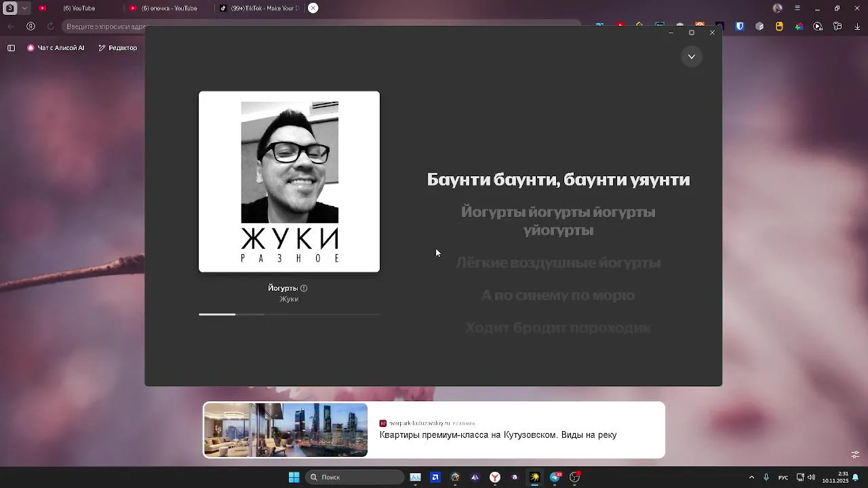This screenshot has width=868, height=488.
Task: Open the grey cube extension icon
Action: [x=759, y=26]
